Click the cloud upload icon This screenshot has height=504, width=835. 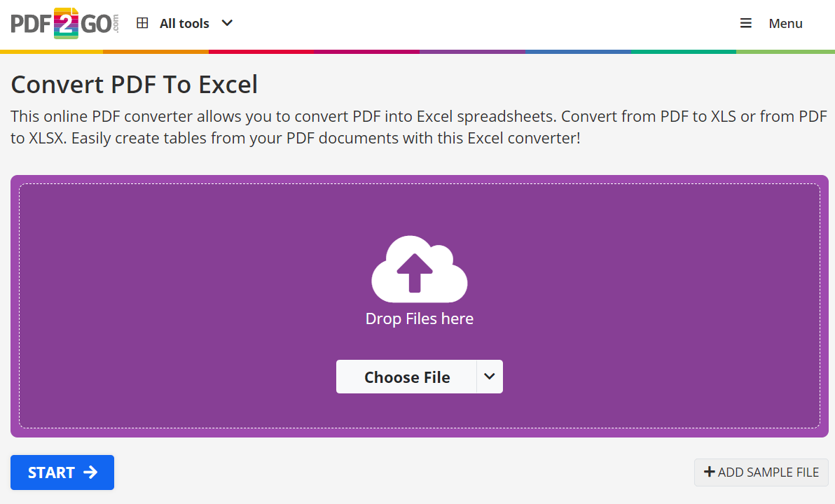coord(418,269)
